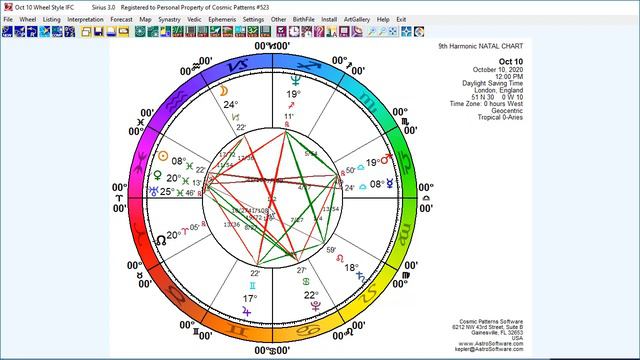
Task: Open the Ephemeris menu
Action: [x=222, y=19]
